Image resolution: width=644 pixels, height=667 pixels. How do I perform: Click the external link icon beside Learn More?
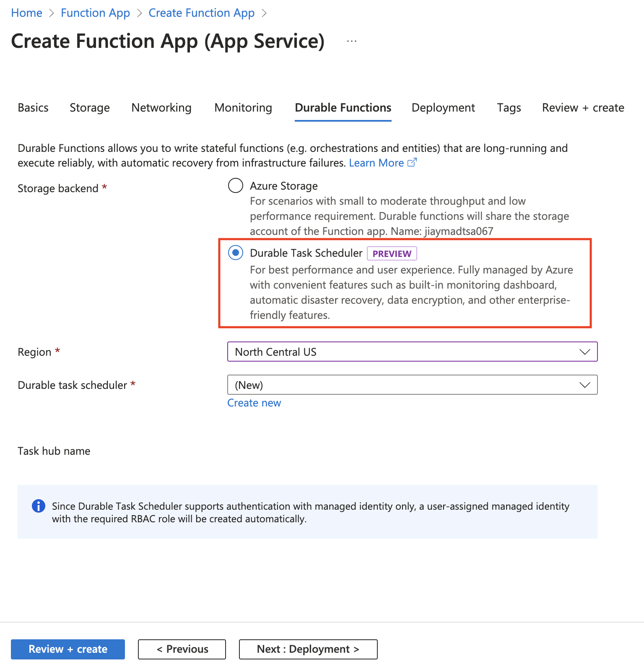click(x=412, y=162)
